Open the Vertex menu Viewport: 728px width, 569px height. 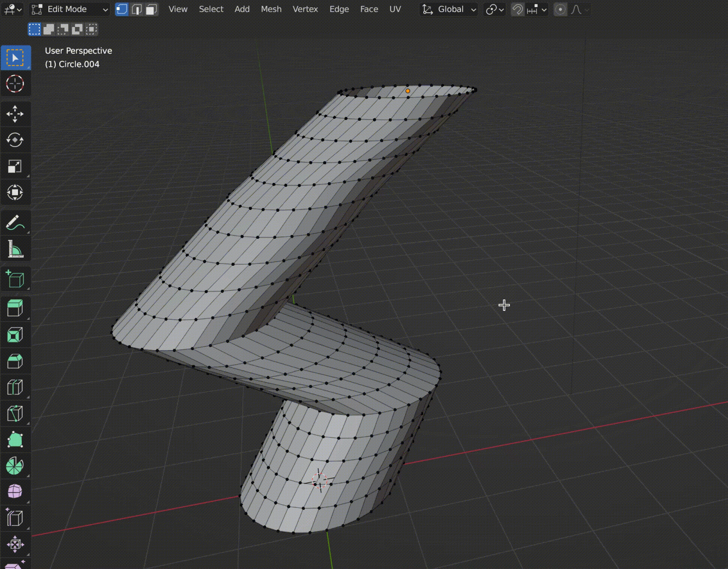(x=305, y=9)
